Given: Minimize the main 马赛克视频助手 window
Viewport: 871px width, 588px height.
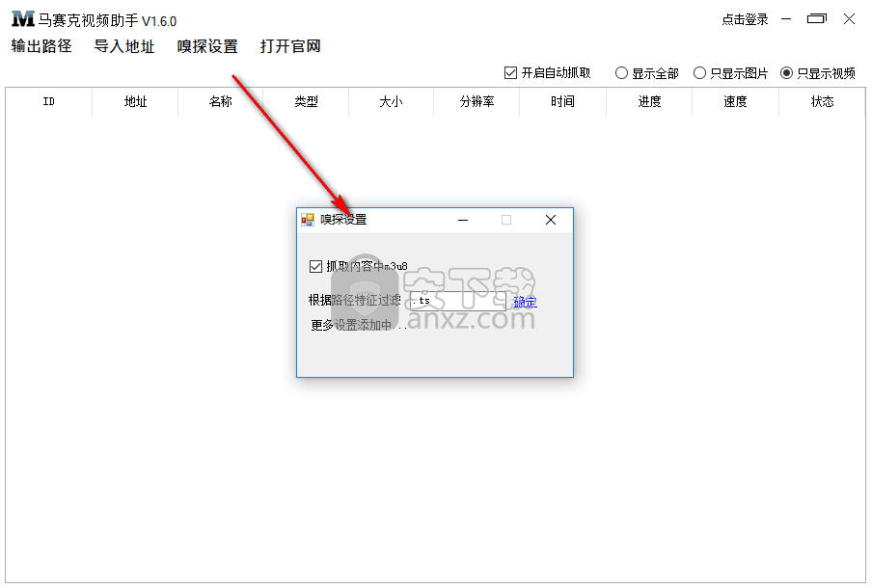Looking at the screenshot, I should coord(787,18).
